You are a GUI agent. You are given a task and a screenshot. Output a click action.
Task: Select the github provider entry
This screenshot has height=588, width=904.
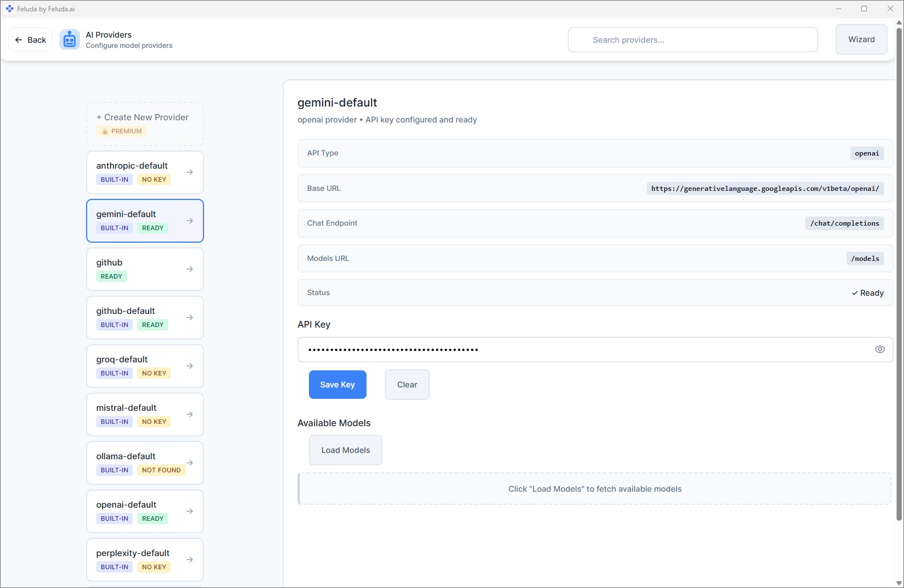click(x=145, y=269)
